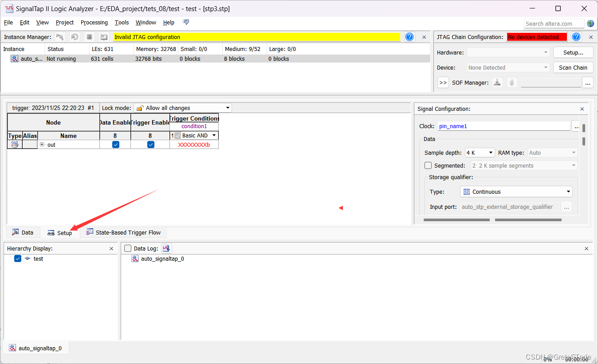Open Instance Manager help question-mark icon
The width and height of the screenshot is (598, 364).
coord(409,37)
